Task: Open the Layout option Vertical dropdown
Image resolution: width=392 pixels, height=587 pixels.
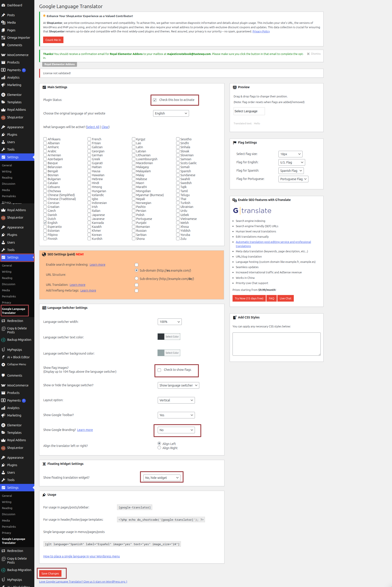Action: coord(176,400)
